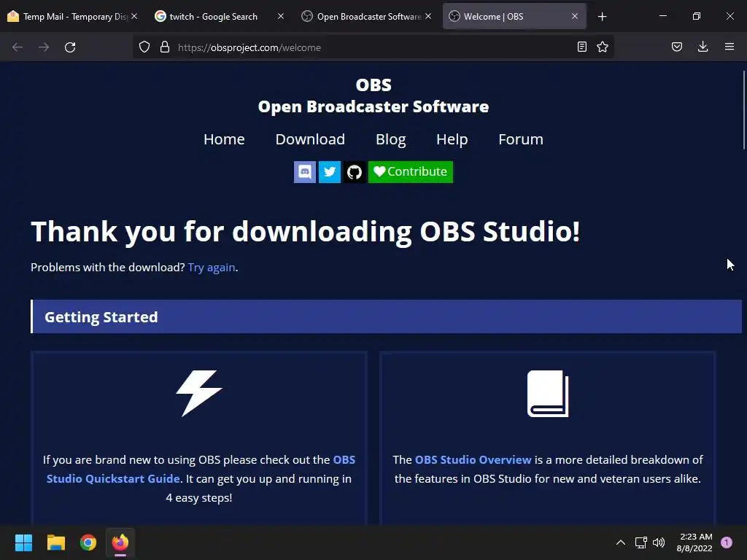Image resolution: width=747 pixels, height=560 pixels.
Task: Close the Open Broadcaster Software tab
Action: (x=428, y=16)
